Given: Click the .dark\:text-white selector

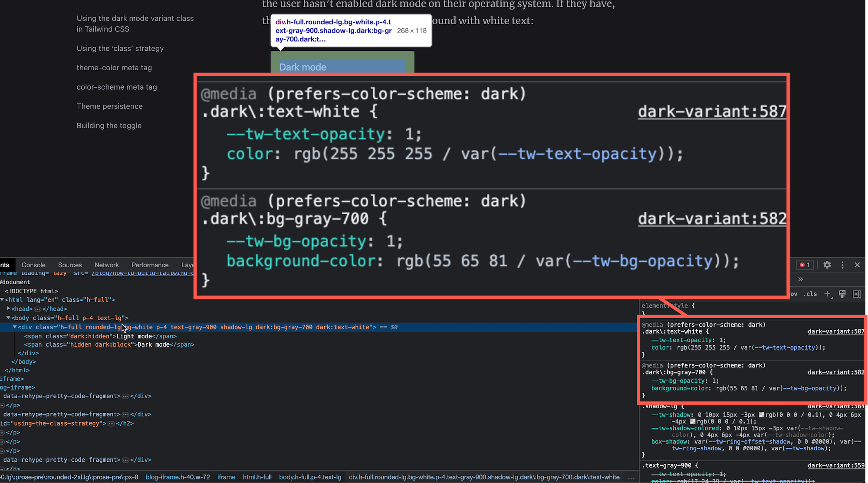Looking at the screenshot, I should tap(672, 332).
